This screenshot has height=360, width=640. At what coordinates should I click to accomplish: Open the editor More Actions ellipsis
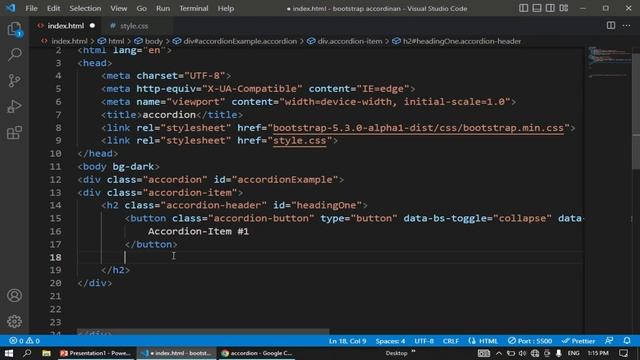(626, 25)
